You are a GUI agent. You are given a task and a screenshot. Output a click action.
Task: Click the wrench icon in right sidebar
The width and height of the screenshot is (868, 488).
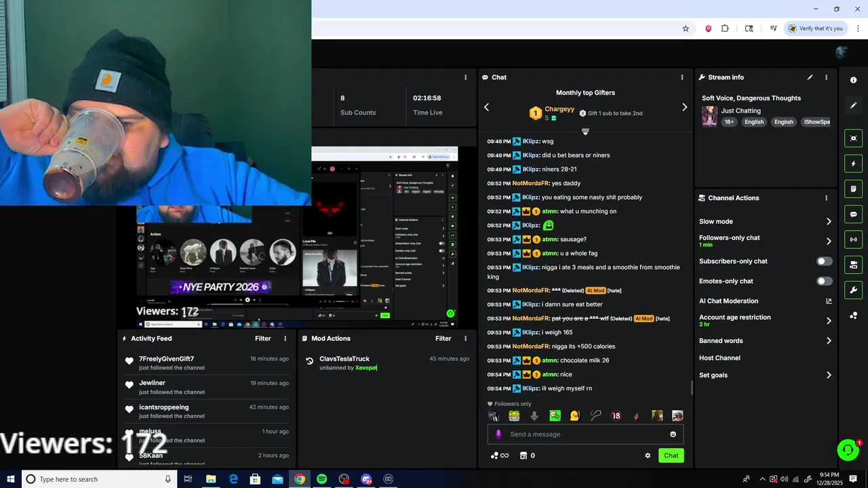click(x=853, y=290)
